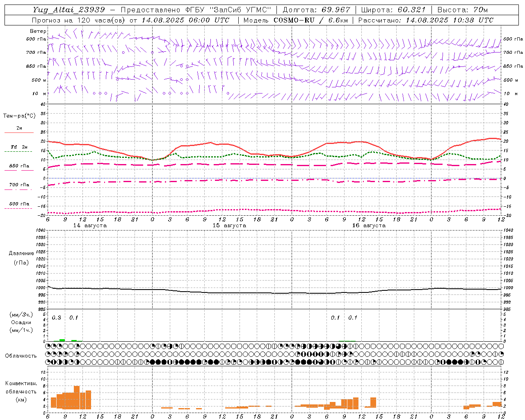525x420 pixels.
Task: Click the Конвективн. label of convective cloudiness
Action: point(21,383)
